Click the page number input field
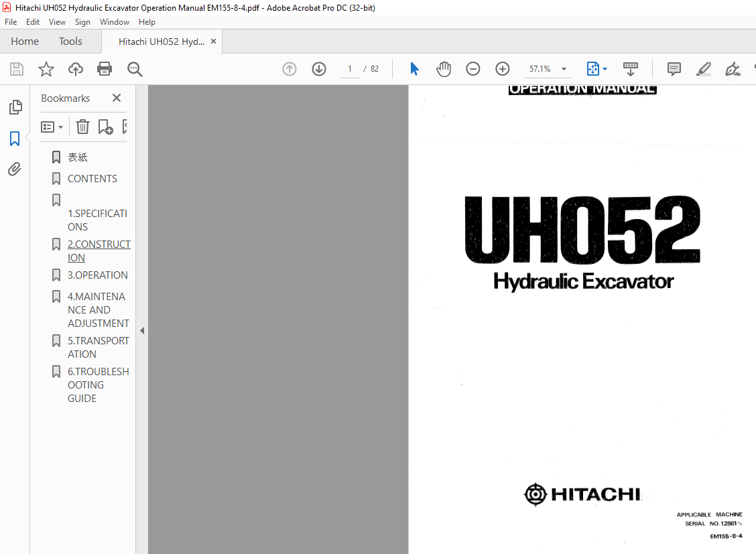The height and width of the screenshot is (554, 756). 350,69
